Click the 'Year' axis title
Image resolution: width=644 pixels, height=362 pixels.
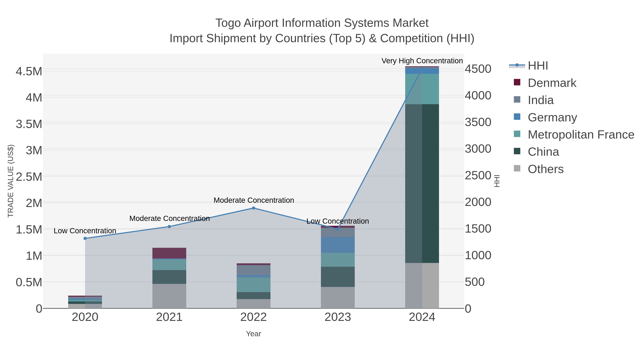point(253,334)
